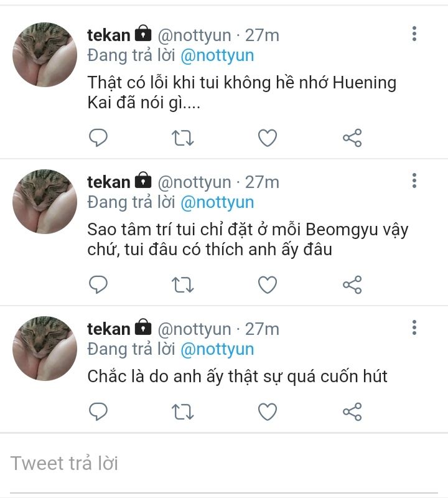Share the Beomgyu tweet
This screenshot has height=498, width=448.
tap(352, 284)
